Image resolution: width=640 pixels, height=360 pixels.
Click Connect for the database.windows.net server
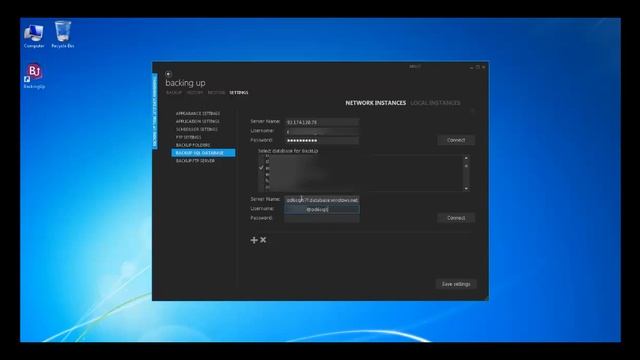click(x=456, y=218)
